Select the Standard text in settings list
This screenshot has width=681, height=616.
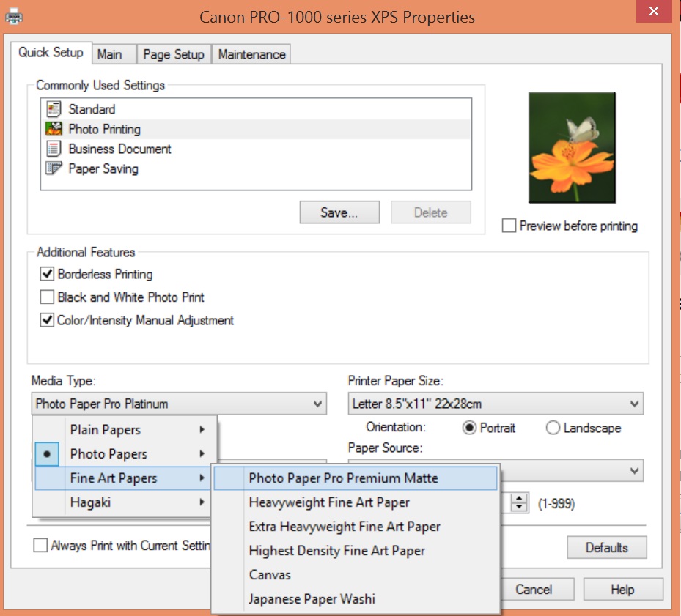click(x=92, y=109)
